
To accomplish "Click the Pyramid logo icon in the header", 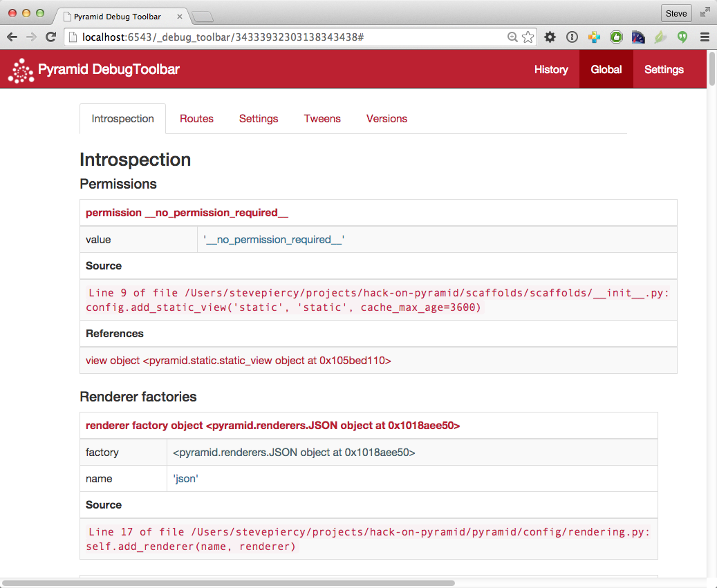I will (x=21, y=70).
